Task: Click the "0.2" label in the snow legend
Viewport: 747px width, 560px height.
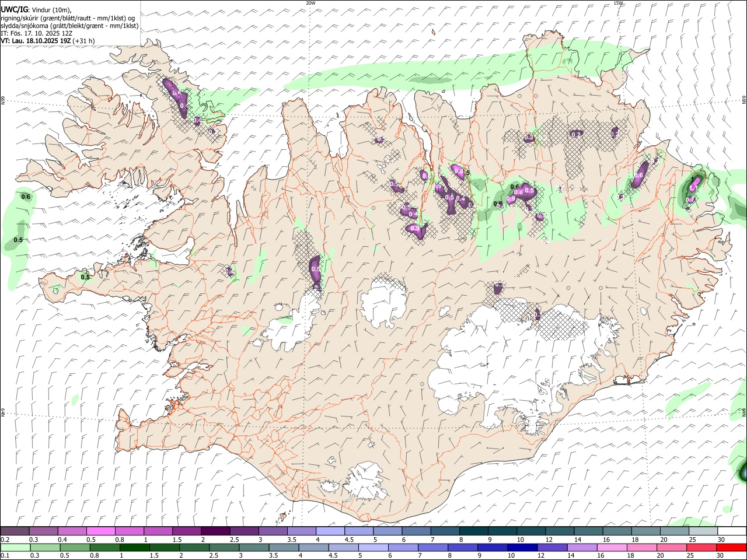Action: [5, 540]
